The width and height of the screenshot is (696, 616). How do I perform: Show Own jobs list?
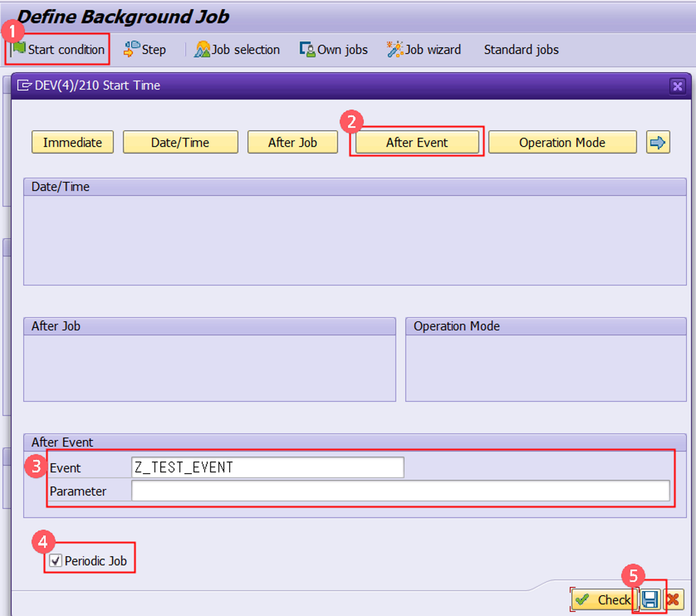[x=334, y=49]
